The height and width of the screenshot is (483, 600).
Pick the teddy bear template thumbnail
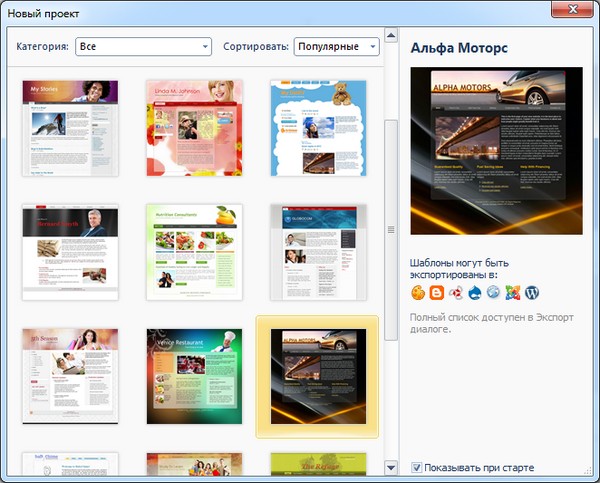(x=318, y=128)
